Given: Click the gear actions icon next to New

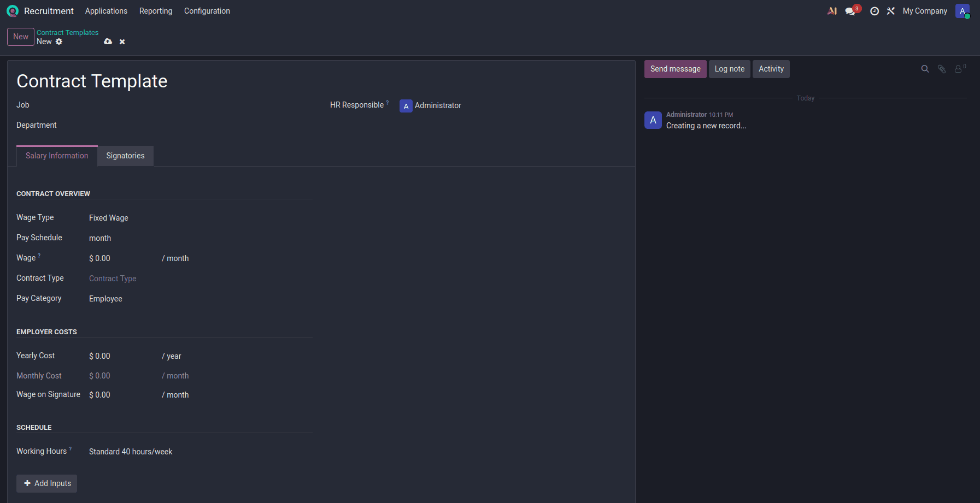Looking at the screenshot, I should click(x=59, y=42).
